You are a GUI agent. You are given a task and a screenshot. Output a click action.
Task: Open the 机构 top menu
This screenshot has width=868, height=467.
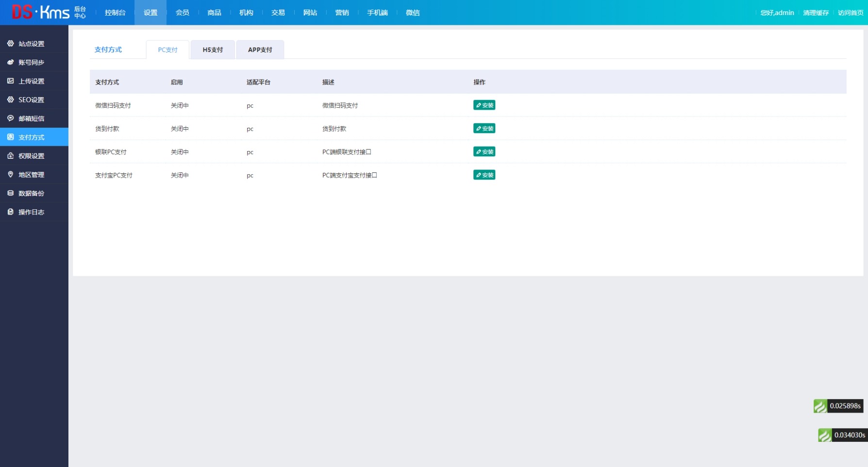pos(246,13)
